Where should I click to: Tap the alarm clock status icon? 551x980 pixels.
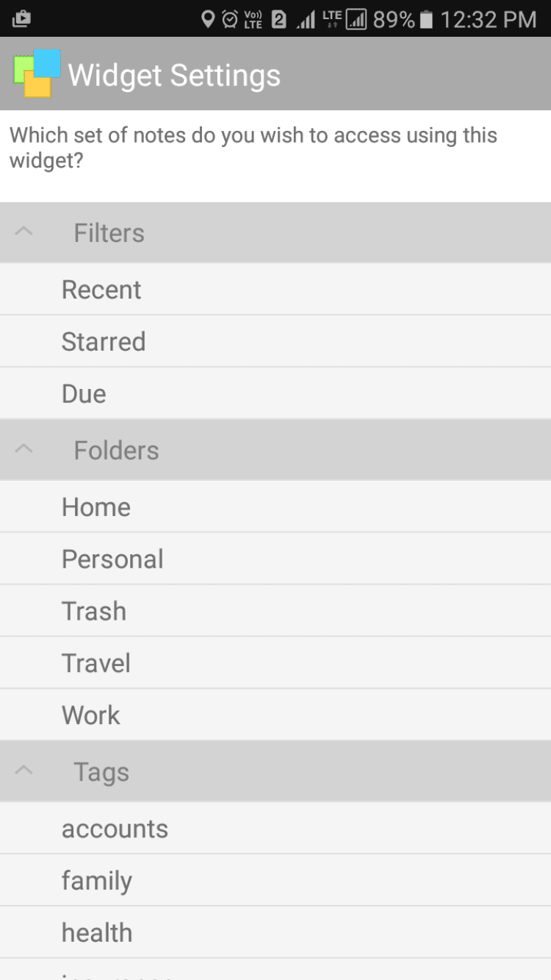(x=230, y=19)
